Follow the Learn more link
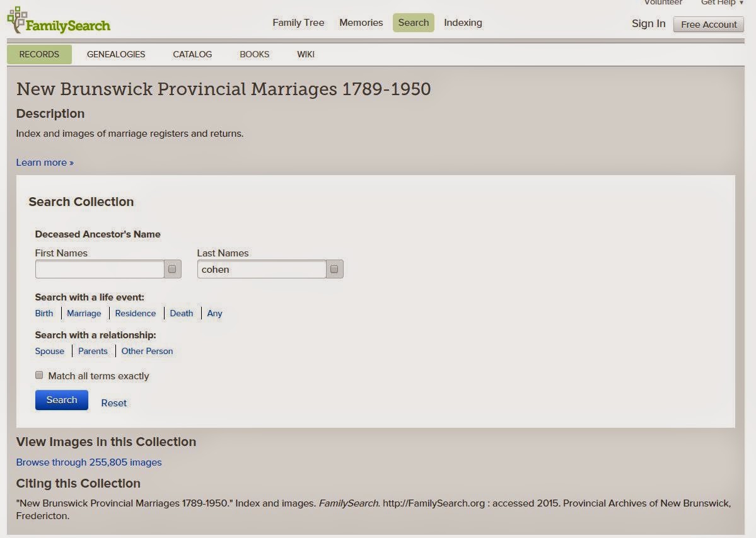The height and width of the screenshot is (538, 756). point(45,163)
